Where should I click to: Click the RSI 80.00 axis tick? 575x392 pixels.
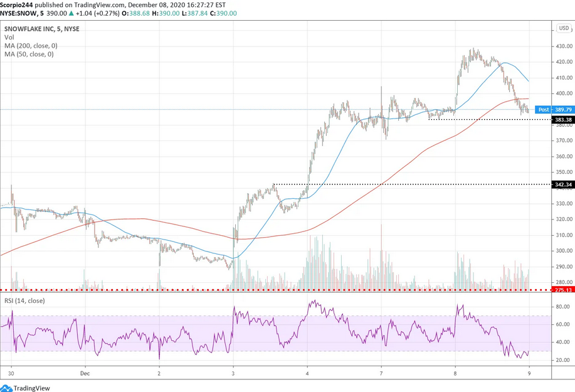point(563,307)
